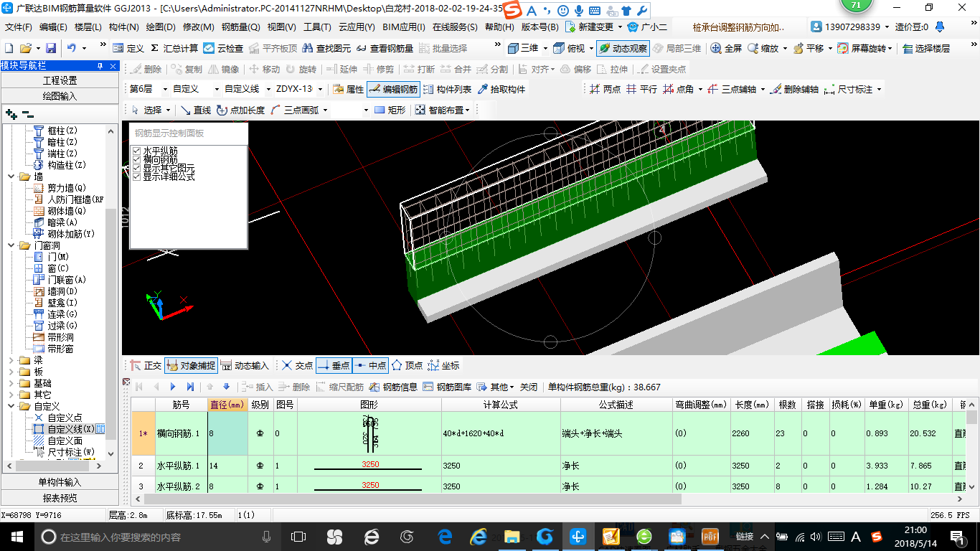Open the 帮助(H) menu
Viewport: 980px width, 551px height.
pyautogui.click(x=499, y=27)
